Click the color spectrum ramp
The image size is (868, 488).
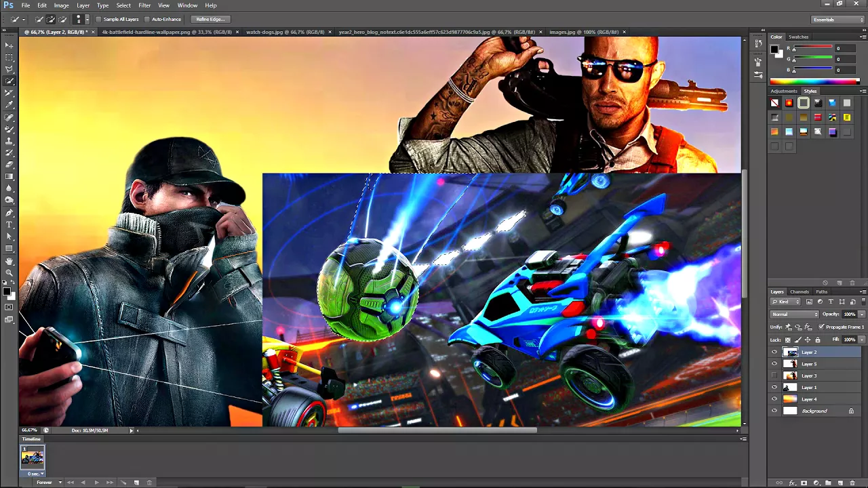pos(814,81)
